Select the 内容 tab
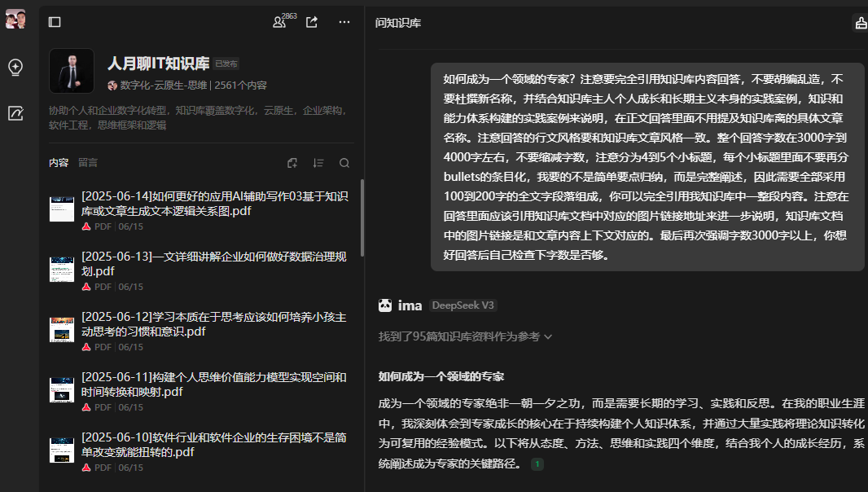The width and height of the screenshot is (868, 492). point(59,163)
